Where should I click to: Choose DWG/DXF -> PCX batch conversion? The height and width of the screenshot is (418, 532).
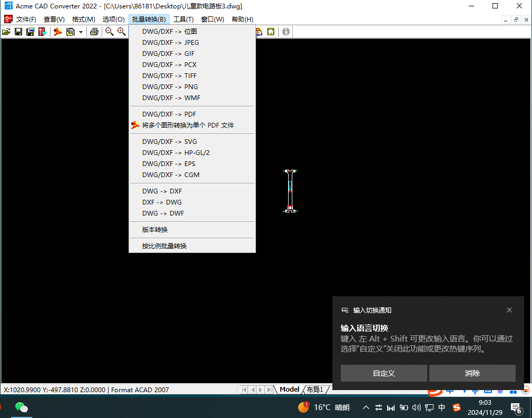coord(192,64)
